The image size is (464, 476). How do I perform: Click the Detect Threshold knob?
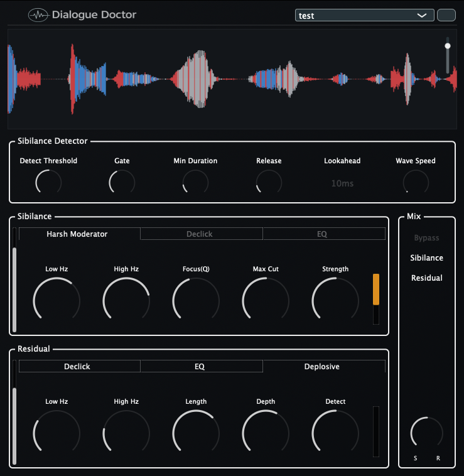pyautogui.click(x=48, y=183)
